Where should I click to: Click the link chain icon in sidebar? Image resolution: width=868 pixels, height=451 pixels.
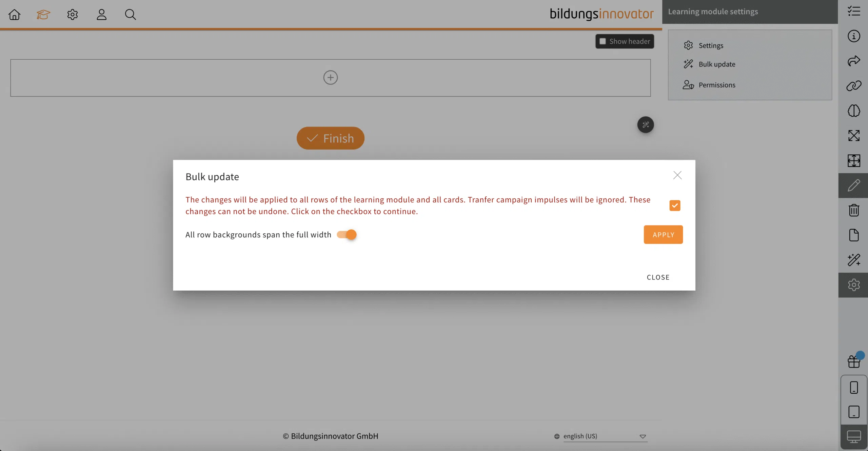(x=853, y=86)
